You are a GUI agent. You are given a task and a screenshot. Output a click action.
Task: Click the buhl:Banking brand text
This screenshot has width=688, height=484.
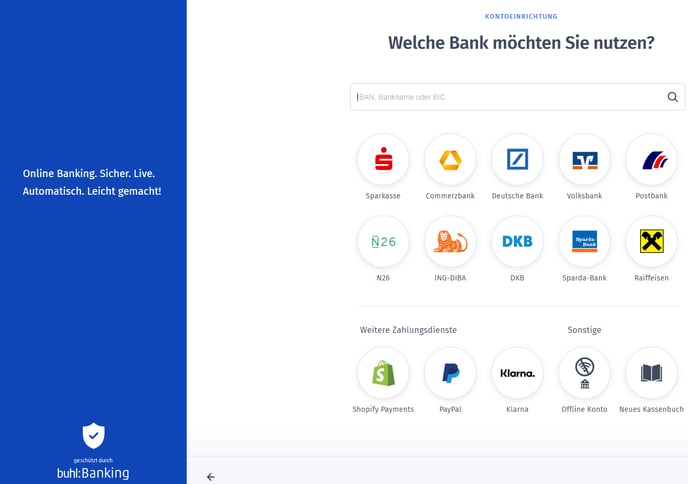pyautogui.click(x=93, y=473)
